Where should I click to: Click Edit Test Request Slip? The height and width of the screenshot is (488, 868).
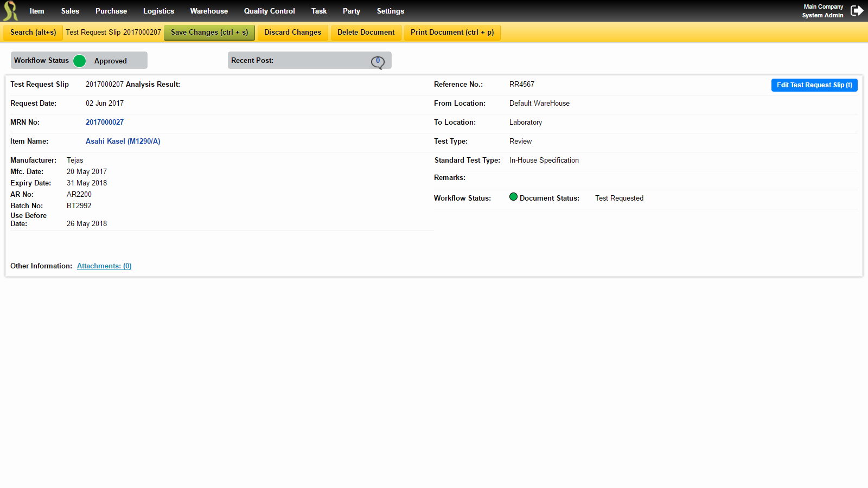tap(814, 85)
